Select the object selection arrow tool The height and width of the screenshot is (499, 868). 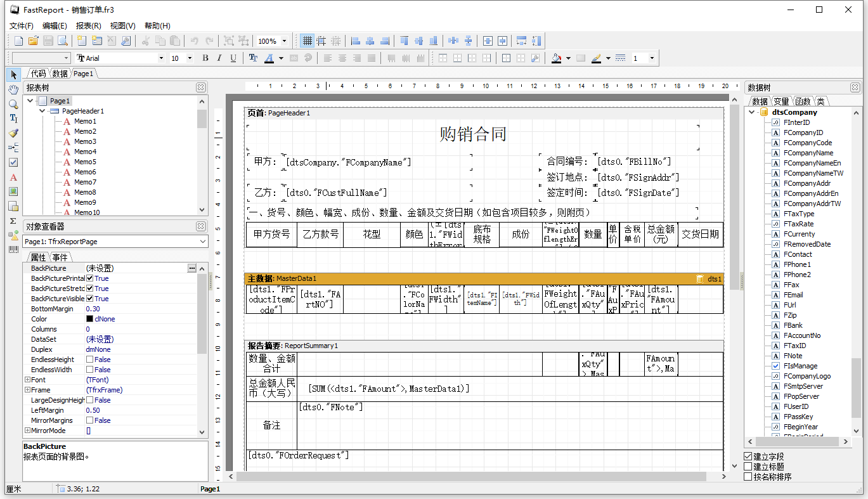tap(13, 75)
